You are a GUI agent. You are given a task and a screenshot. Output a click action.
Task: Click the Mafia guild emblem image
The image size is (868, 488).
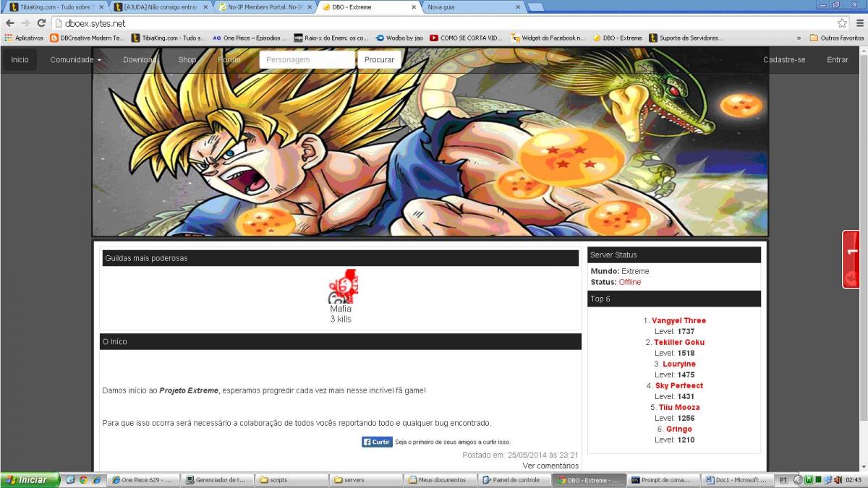click(x=344, y=286)
